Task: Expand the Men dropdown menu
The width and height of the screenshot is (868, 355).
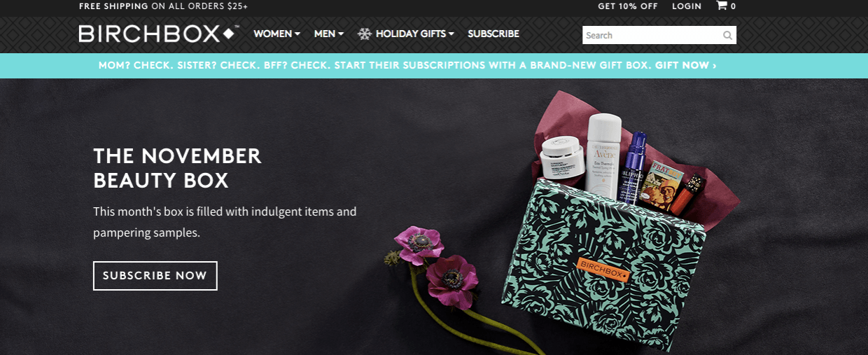Action: (x=329, y=34)
